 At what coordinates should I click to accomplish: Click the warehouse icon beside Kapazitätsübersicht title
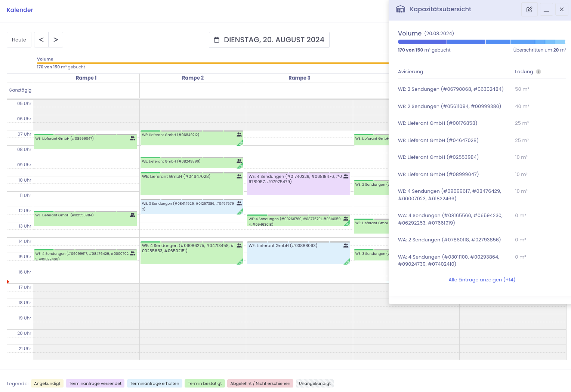400,9
